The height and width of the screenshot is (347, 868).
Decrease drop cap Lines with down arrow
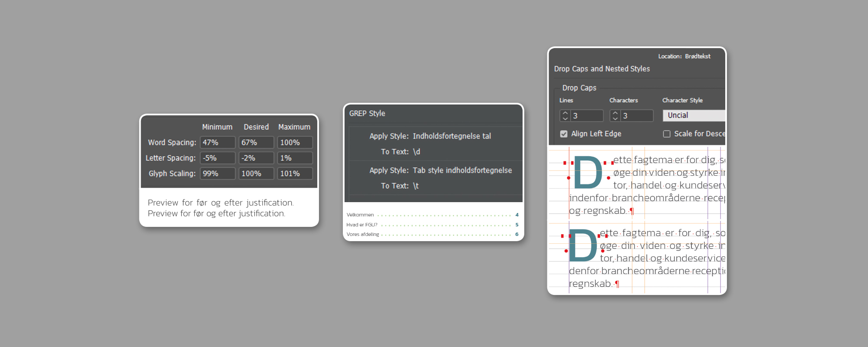[x=565, y=118]
